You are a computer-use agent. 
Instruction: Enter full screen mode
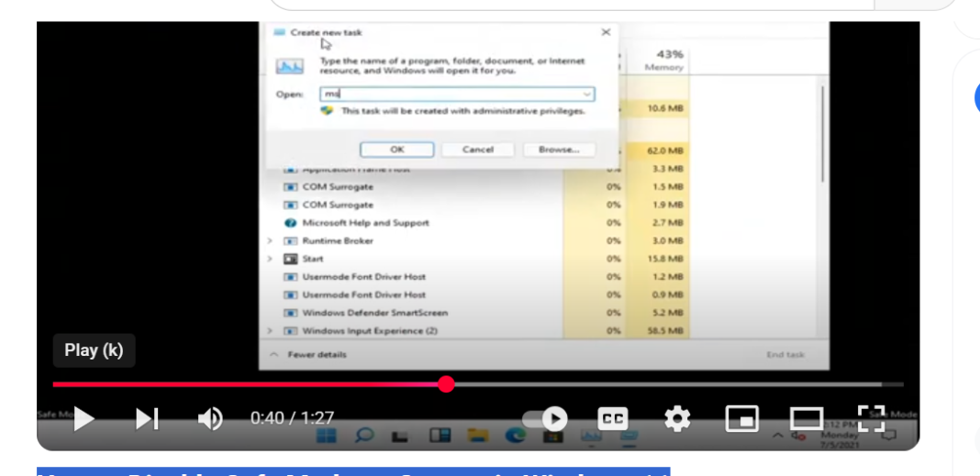(x=871, y=418)
